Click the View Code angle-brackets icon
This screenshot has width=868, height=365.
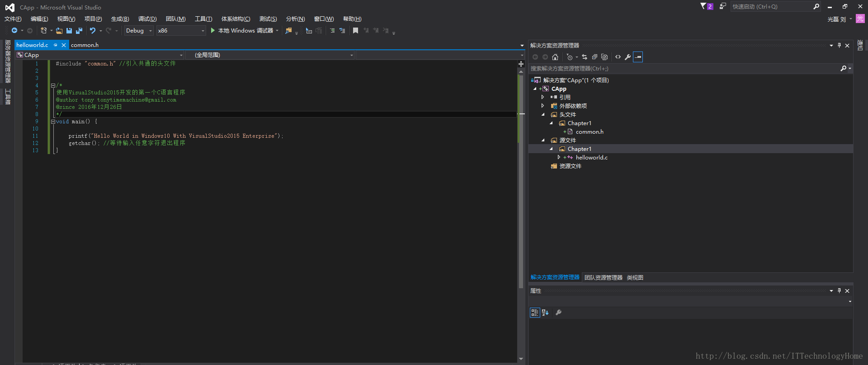pyautogui.click(x=618, y=57)
